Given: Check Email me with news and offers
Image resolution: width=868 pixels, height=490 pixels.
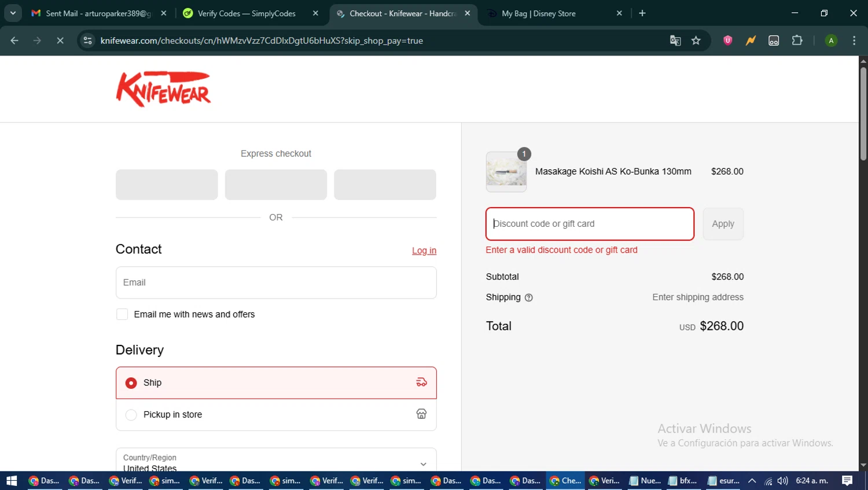Looking at the screenshot, I should [x=122, y=314].
